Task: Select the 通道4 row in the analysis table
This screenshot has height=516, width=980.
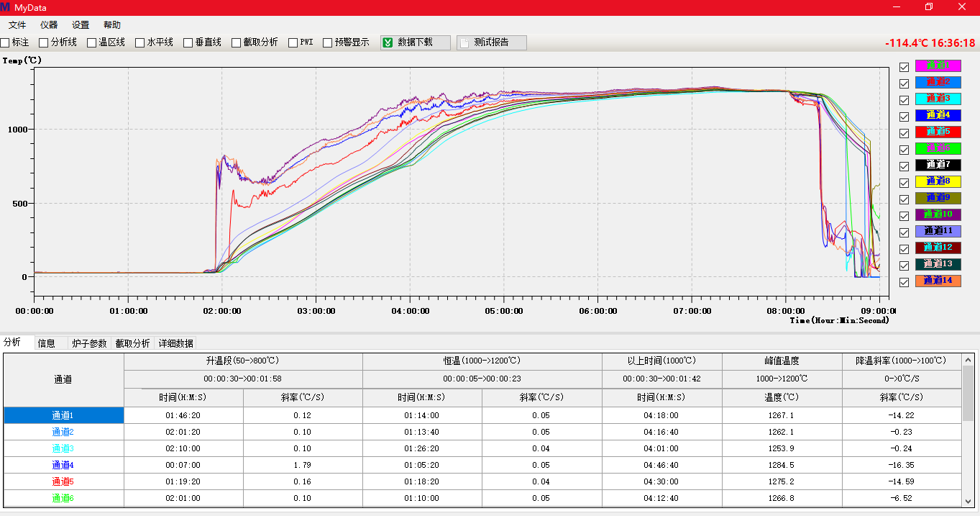Action: (x=63, y=465)
